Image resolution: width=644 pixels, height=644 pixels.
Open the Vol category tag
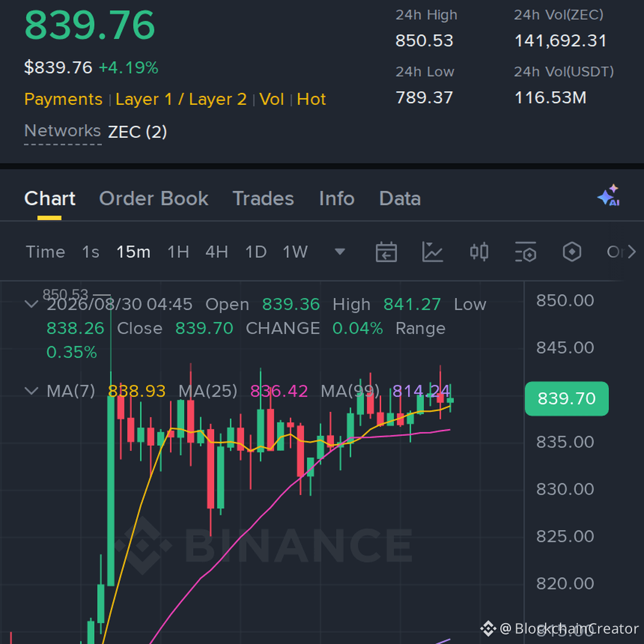[271, 100]
